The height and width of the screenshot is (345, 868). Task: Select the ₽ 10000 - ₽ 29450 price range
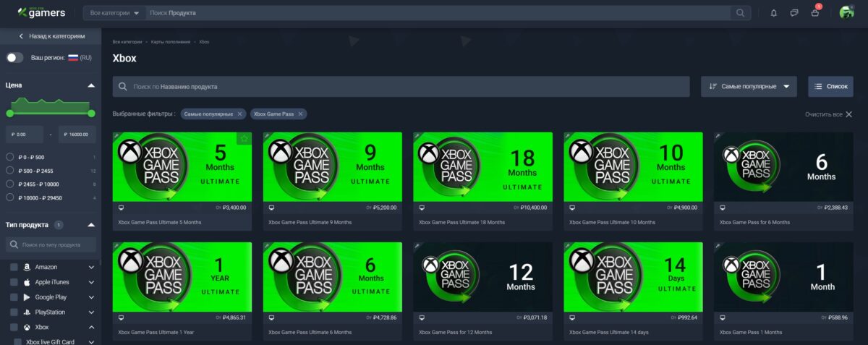10,197
